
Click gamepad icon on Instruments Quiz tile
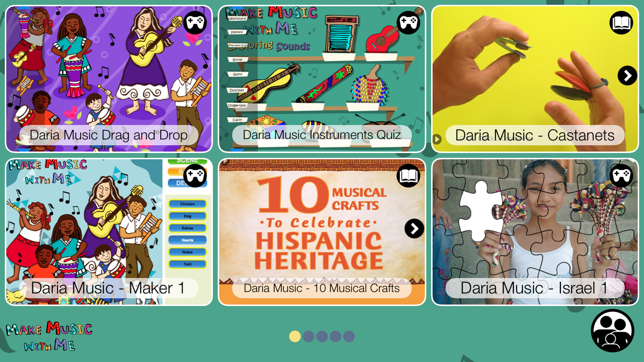(408, 23)
